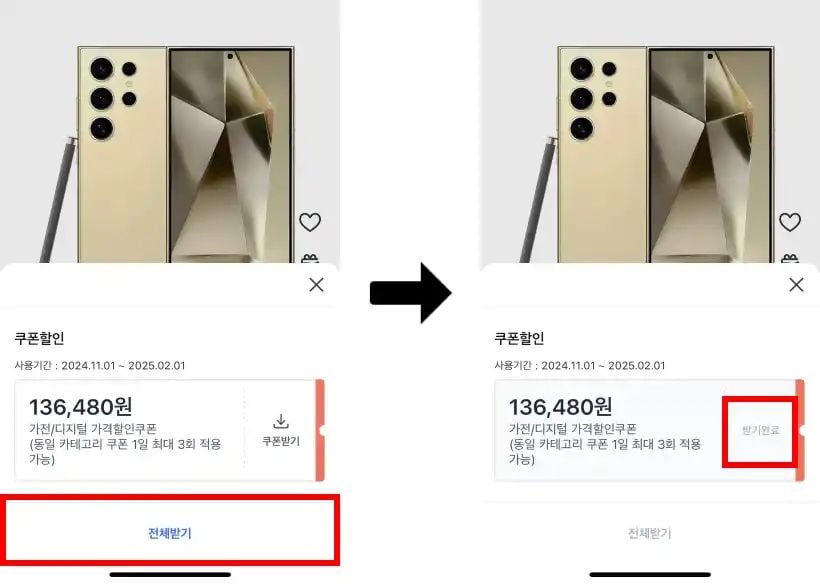The width and height of the screenshot is (820, 584).
Task: Tap the 받기완료 status label
Action: click(x=761, y=430)
